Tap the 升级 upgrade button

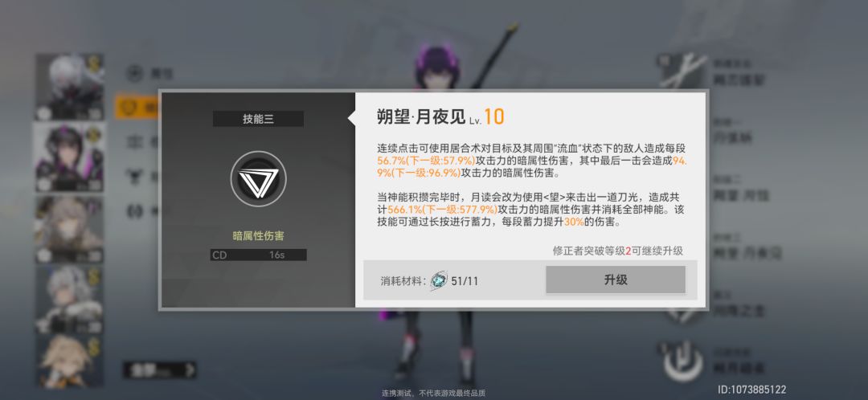616,280
